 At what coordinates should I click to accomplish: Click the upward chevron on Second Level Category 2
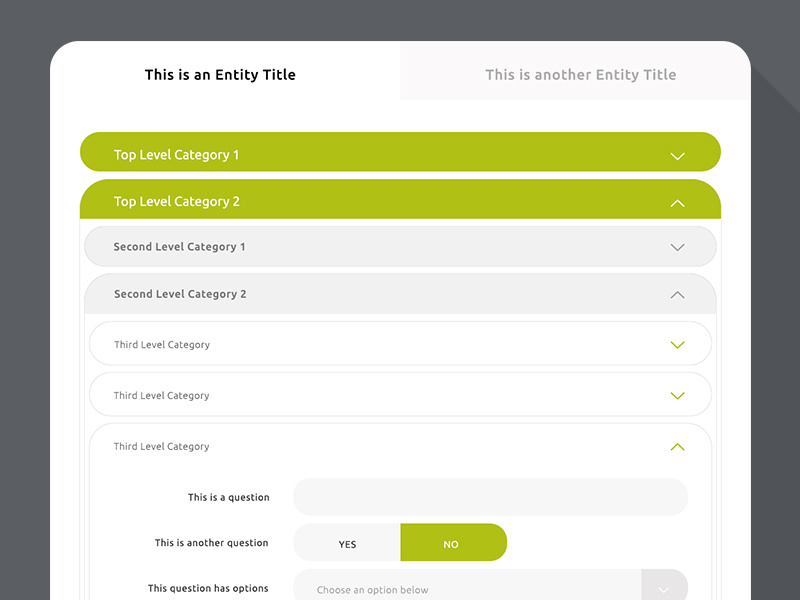[x=677, y=294]
